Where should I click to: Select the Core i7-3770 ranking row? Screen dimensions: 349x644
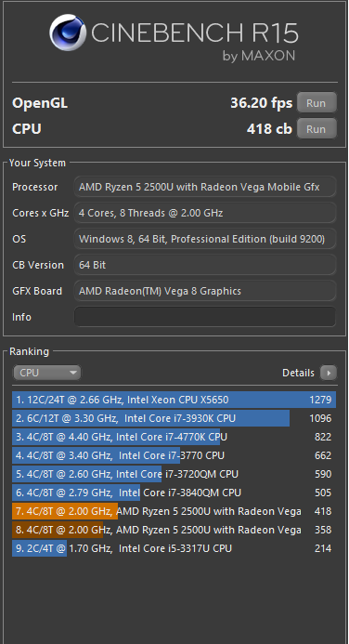pos(174,455)
